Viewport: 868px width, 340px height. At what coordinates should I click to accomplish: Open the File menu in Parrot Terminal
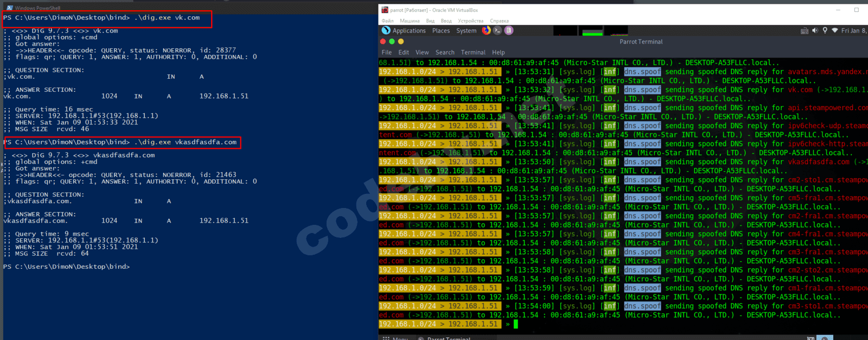click(x=387, y=53)
